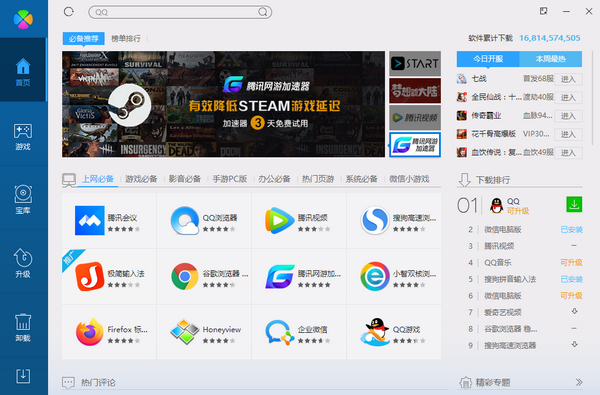Select the 游戏必备 category tab
The height and width of the screenshot is (395, 600).
pos(141,179)
